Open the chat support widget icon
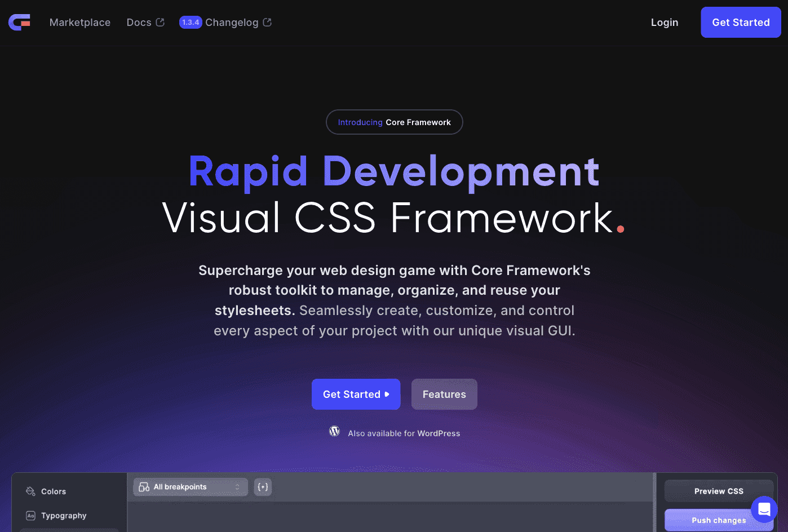788x532 pixels. 764,509
